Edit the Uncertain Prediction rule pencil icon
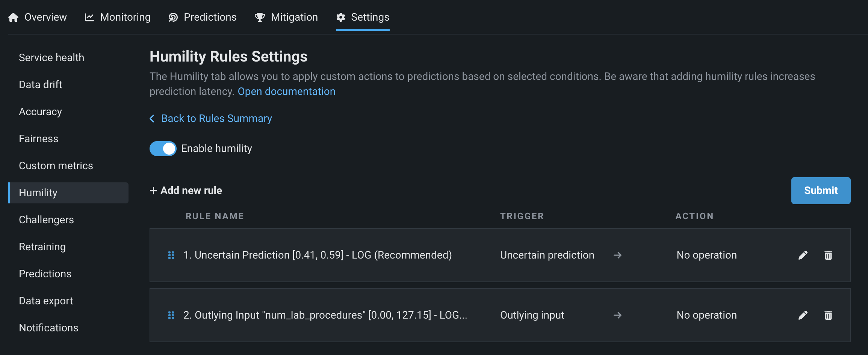868x355 pixels. (803, 255)
